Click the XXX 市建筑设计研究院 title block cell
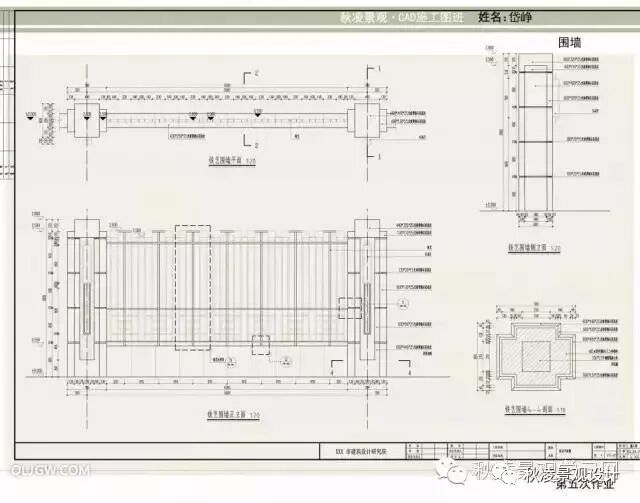640x503 pixels. click(x=361, y=452)
